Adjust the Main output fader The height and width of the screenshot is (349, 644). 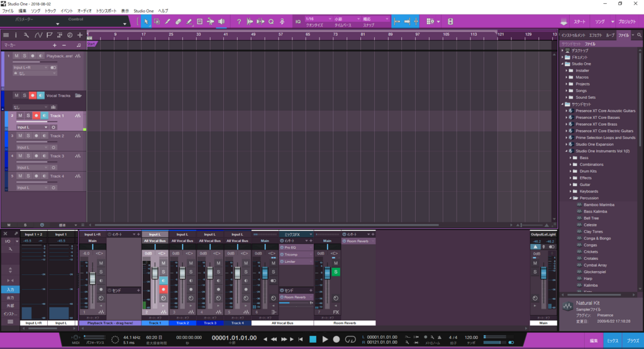point(543,273)
